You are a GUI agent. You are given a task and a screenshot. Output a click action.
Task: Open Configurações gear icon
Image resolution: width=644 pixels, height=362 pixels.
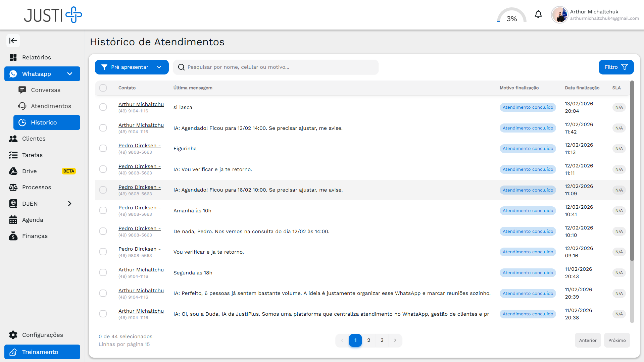click(x=13, y=335)
